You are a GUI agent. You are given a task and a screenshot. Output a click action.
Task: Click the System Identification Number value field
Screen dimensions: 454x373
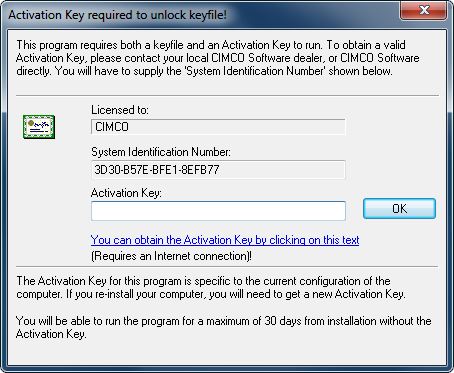click(218, 170)
